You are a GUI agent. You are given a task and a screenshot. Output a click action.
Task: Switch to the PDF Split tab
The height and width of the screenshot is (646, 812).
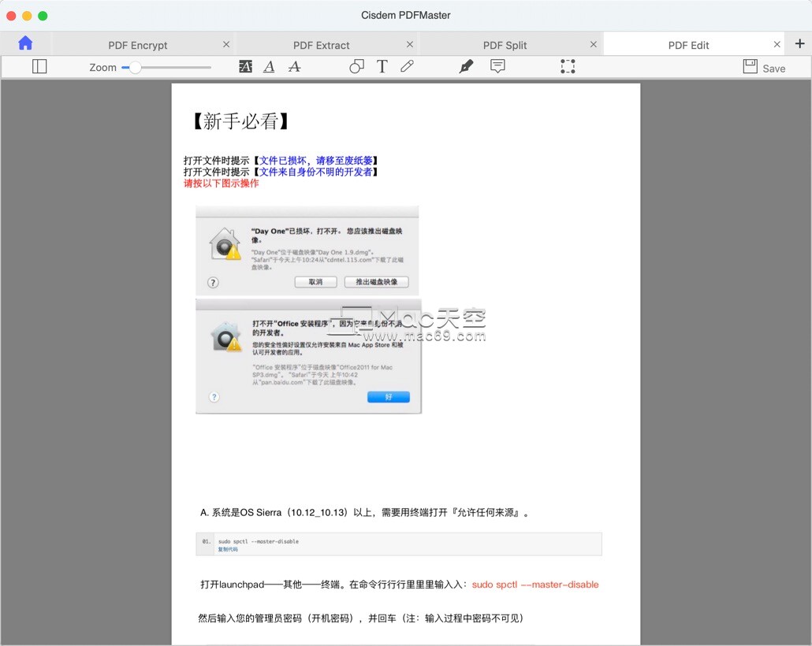click(505, 45)
